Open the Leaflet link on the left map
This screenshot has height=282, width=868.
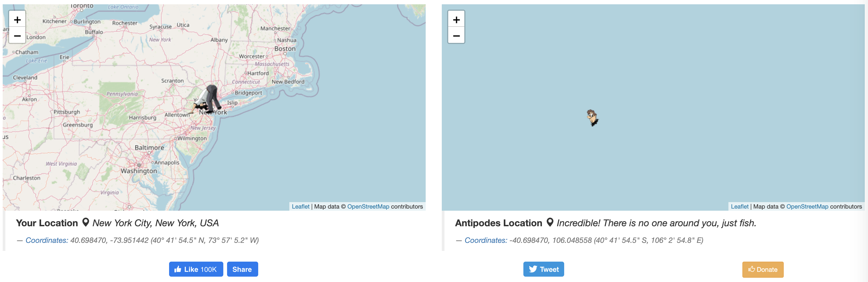tap(300, 207)
